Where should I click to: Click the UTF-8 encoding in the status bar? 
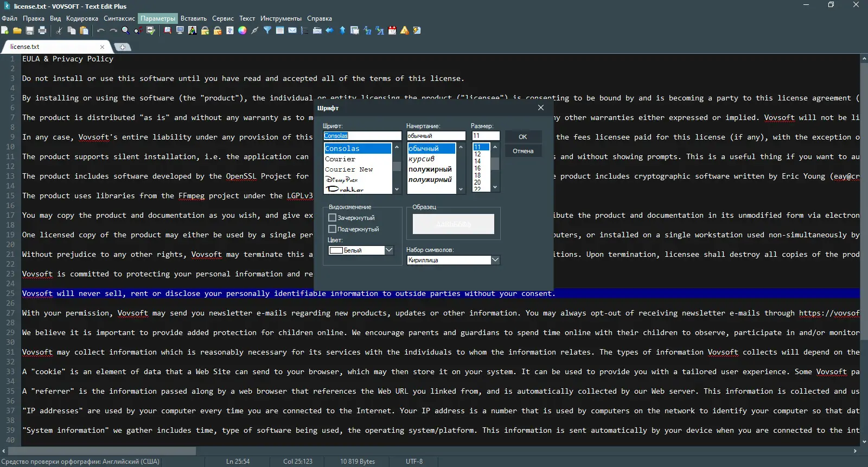(414, 462)
